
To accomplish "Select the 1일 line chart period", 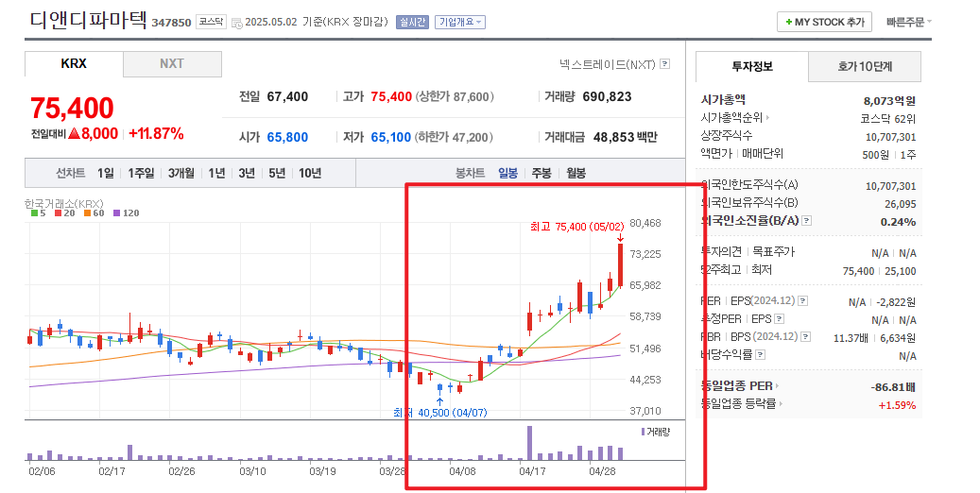I will tap(106, 173).
